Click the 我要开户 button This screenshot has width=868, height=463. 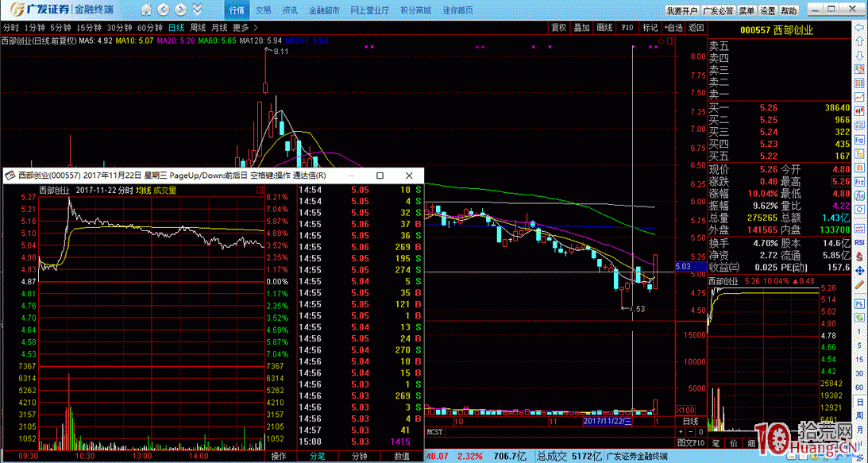pyautogui.click(x=682, y=10)
